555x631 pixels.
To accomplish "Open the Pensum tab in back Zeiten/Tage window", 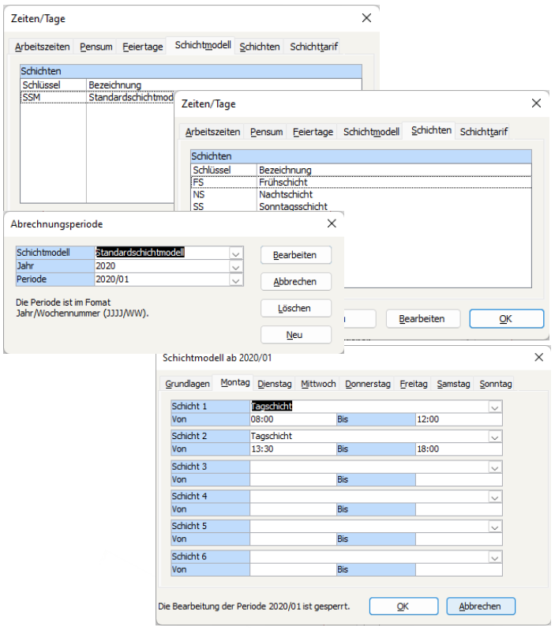I will click(x=96, y=47).
